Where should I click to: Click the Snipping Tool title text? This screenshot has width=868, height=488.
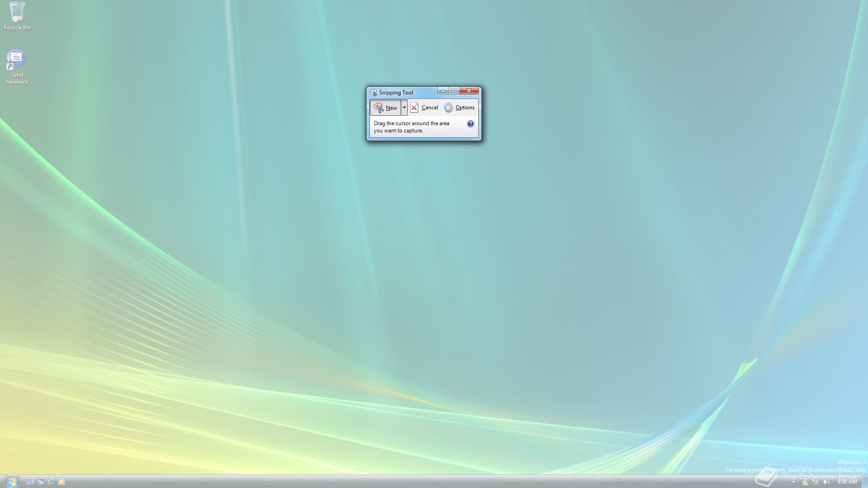[x=396, y=93]
